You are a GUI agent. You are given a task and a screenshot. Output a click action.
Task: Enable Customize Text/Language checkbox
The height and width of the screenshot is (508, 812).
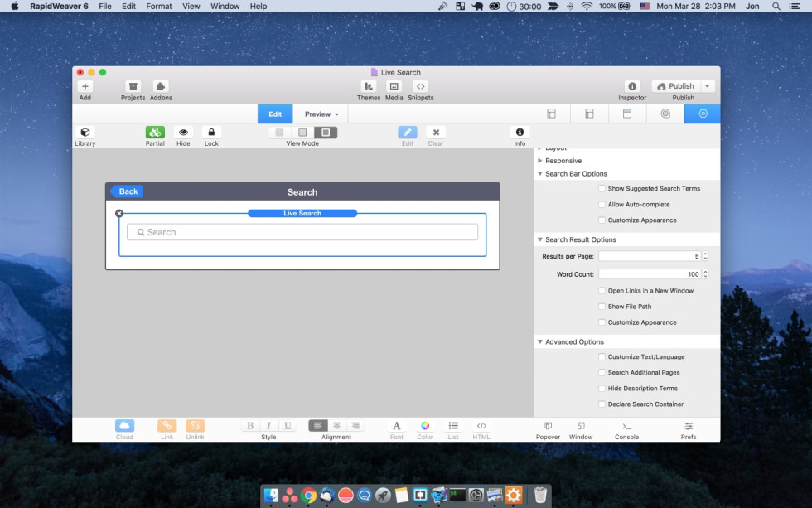(602, 357)
